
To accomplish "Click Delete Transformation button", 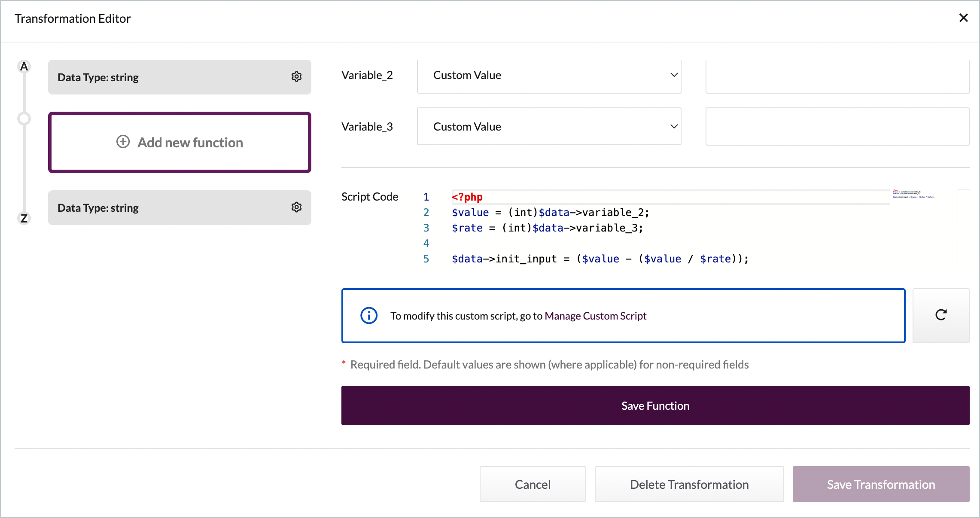I will pyautogui.click(x=689, y=484).
